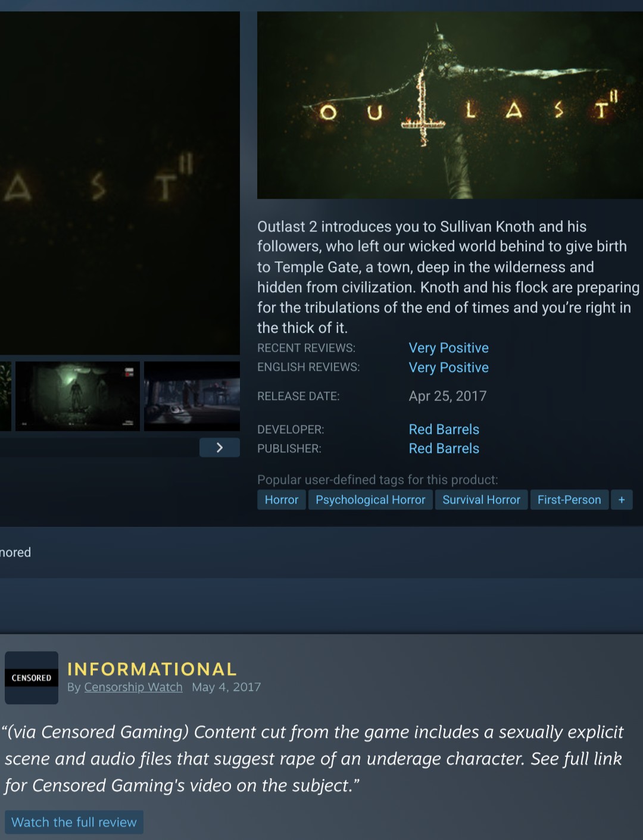Visit the Censorship Watch curator page
Screen dimensions: 643x840
[133, 687]
